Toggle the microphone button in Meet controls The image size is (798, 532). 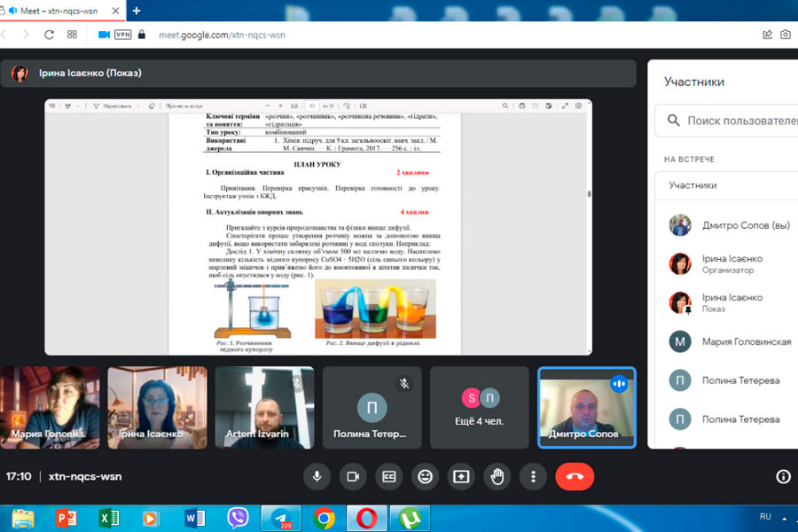(317, 476)
